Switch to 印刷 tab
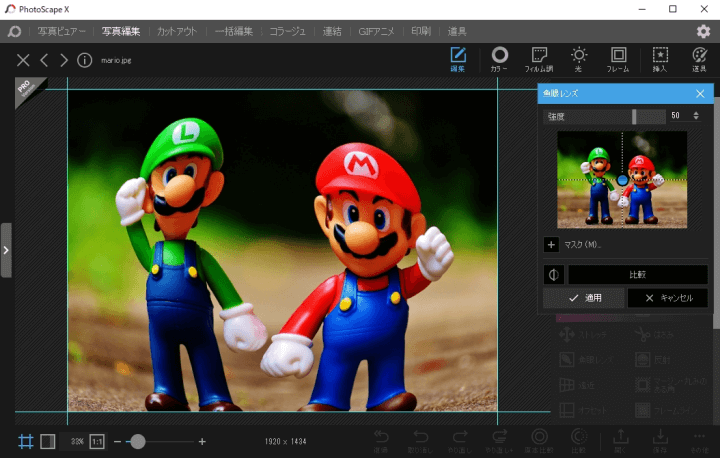 click(421, 31)
